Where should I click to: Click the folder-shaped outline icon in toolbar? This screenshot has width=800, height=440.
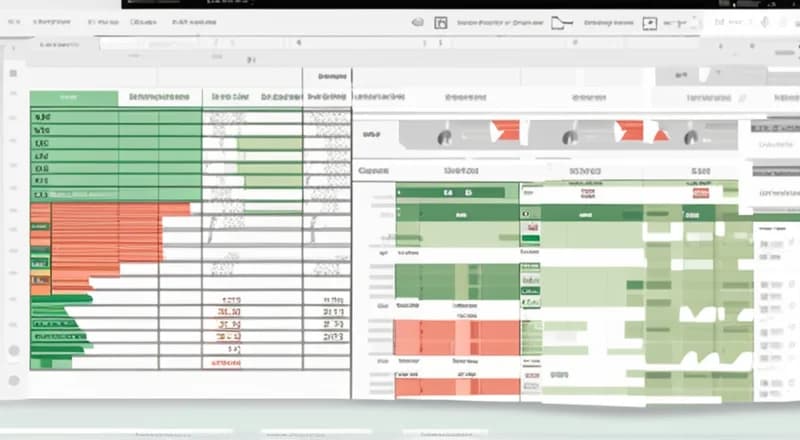562,22
